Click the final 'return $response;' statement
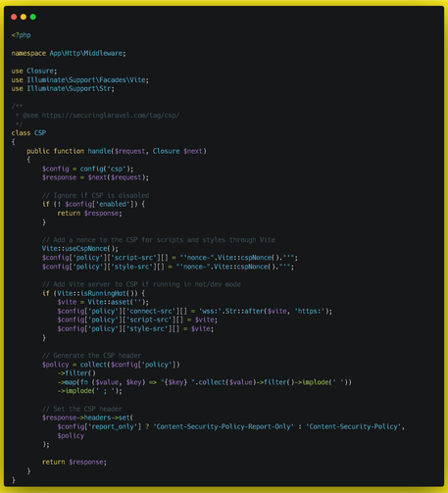 point(75,463)
